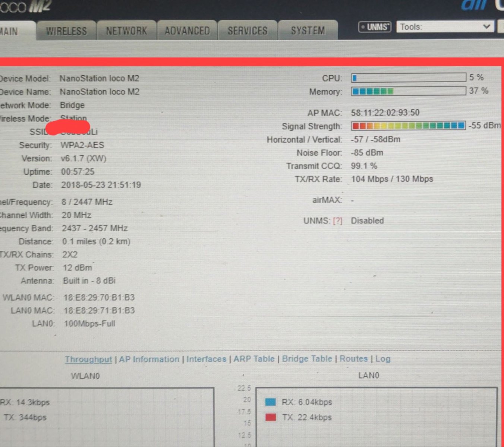The width and height of the screenshot is (504, 447).
Task: Click the firmware version v6.1.7 (XW)
Action: click(x=84, y=158)
